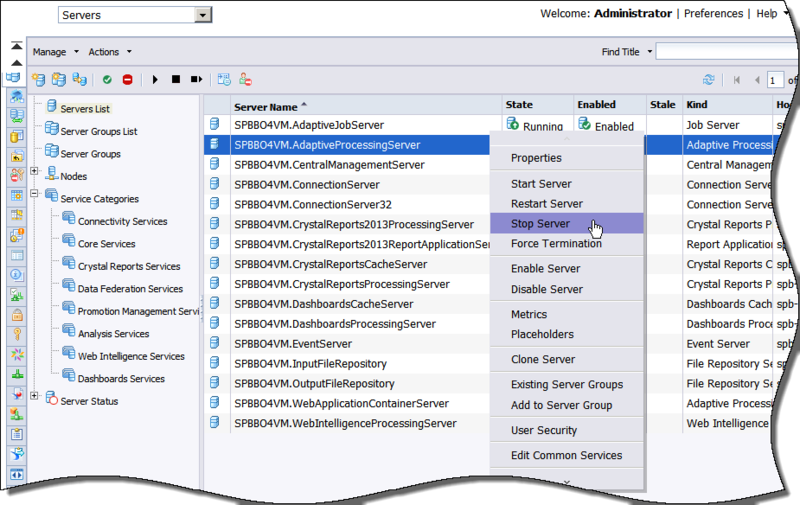Choose User Security in the context menu
The width and height of the screenshot is (800, 505).
(566, 430)
